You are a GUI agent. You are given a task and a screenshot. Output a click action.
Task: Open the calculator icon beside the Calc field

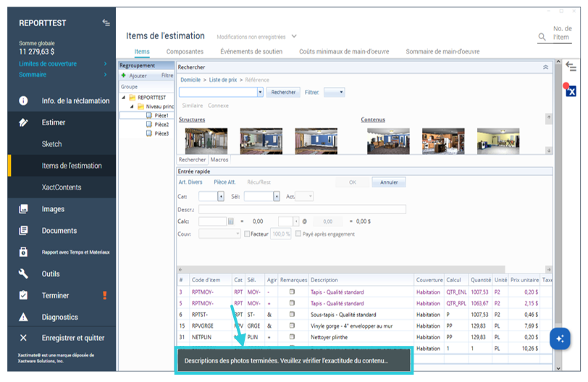coord(231,221)
